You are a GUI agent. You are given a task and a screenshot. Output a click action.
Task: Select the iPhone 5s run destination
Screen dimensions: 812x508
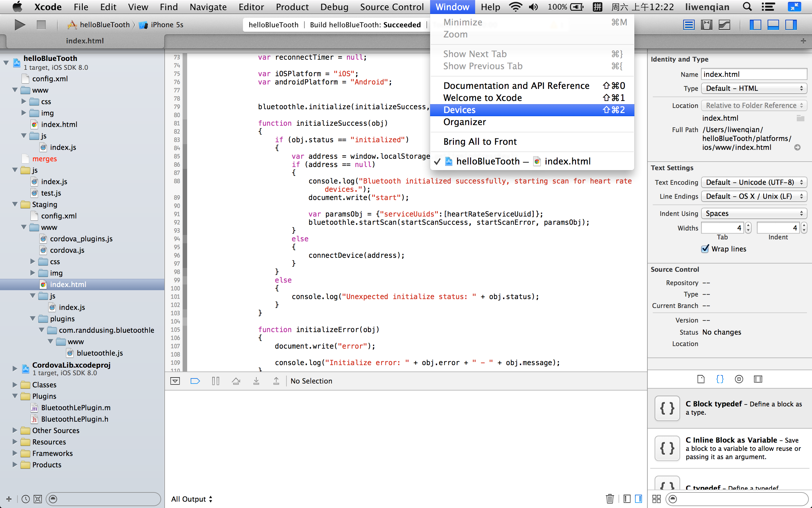coord(161,24)
